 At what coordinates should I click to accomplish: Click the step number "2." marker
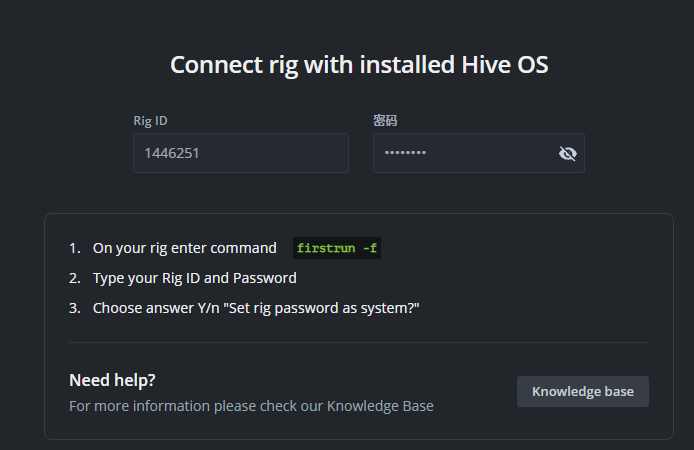(x=74, y=278)
